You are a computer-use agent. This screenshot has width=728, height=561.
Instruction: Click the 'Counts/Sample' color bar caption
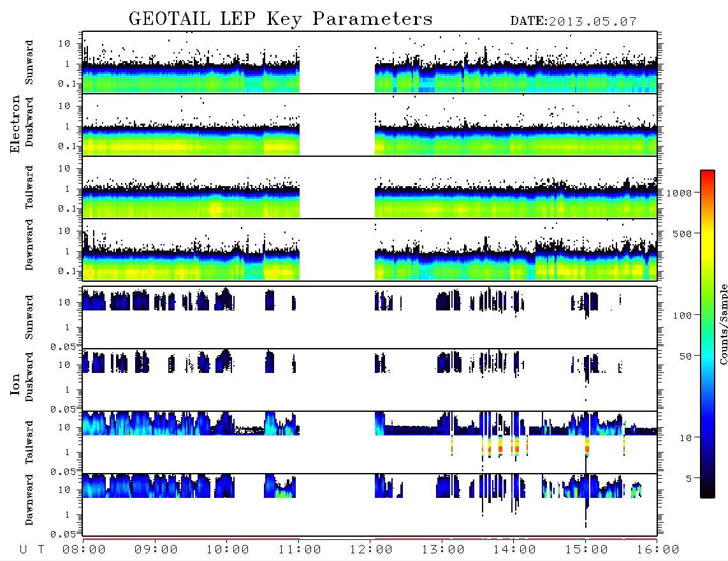723,324
